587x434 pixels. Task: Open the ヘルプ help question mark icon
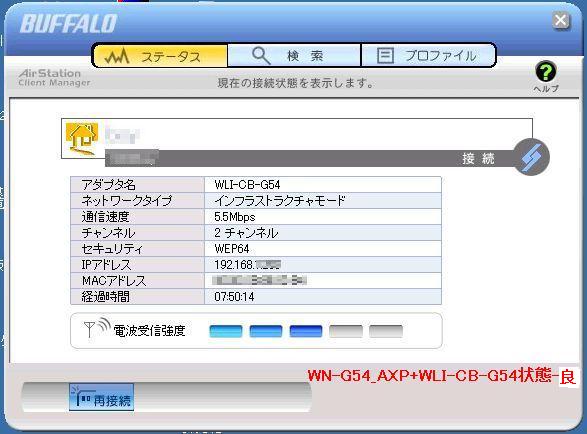point(546,72)
